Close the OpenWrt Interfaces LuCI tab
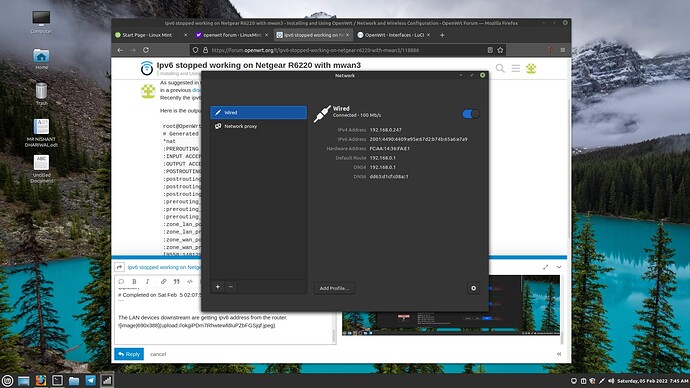The height and width of the screenshot is (388, 690). point(428,35)
